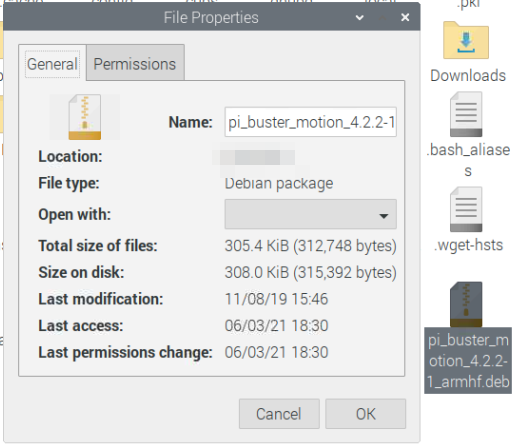The image size is (518, 447).
Task: Switch to the Permissions tab
Action: pyautogui.click(x=135, y=63)
